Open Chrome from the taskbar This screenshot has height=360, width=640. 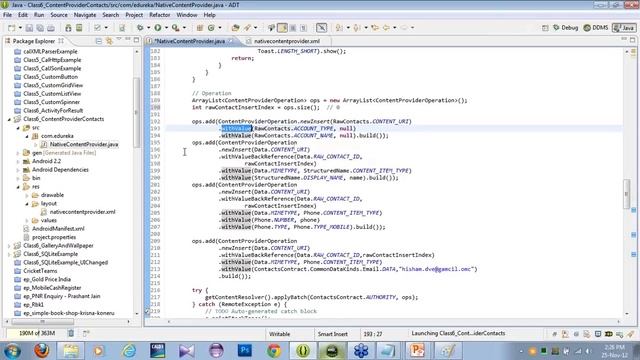point(274,350)
